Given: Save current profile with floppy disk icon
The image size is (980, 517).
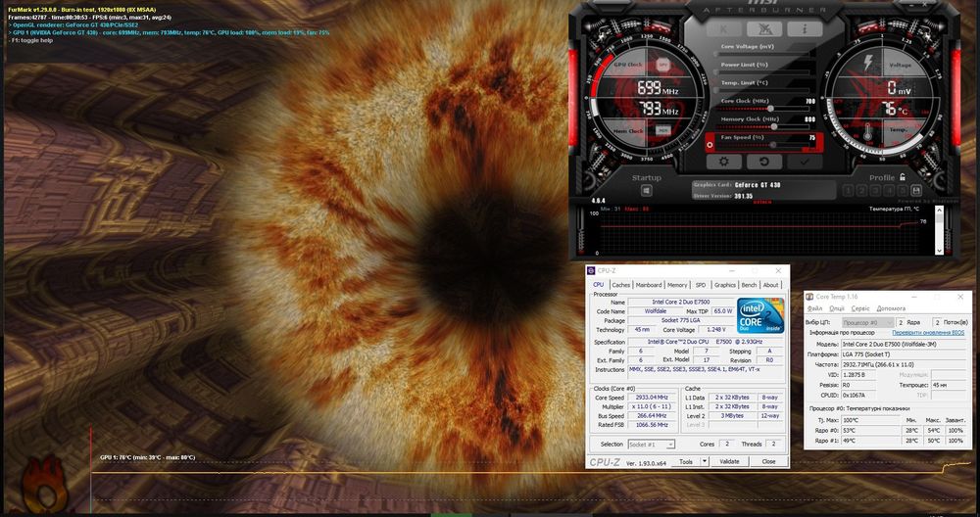Looking at the screenshot, I should point(916,190).
